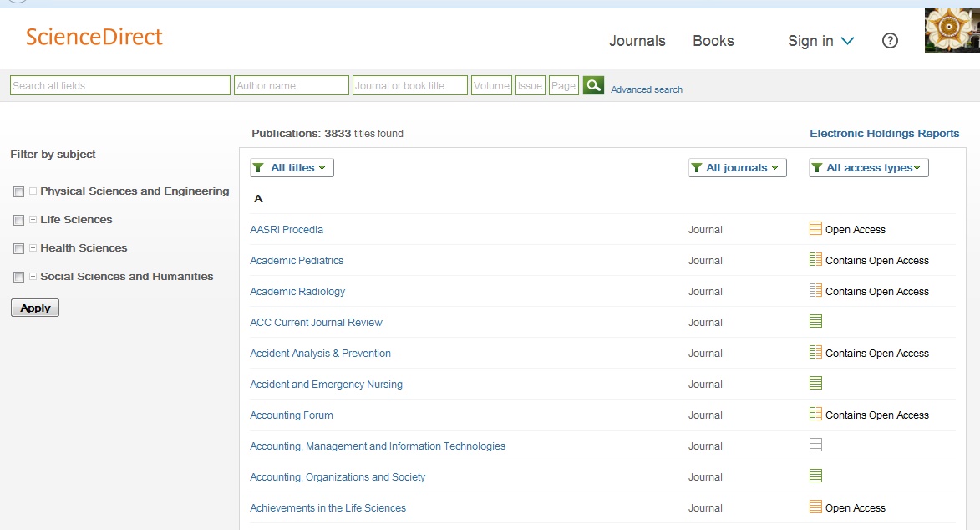Click the Apply filter button
Screen dimensions: 980x530
35,308
